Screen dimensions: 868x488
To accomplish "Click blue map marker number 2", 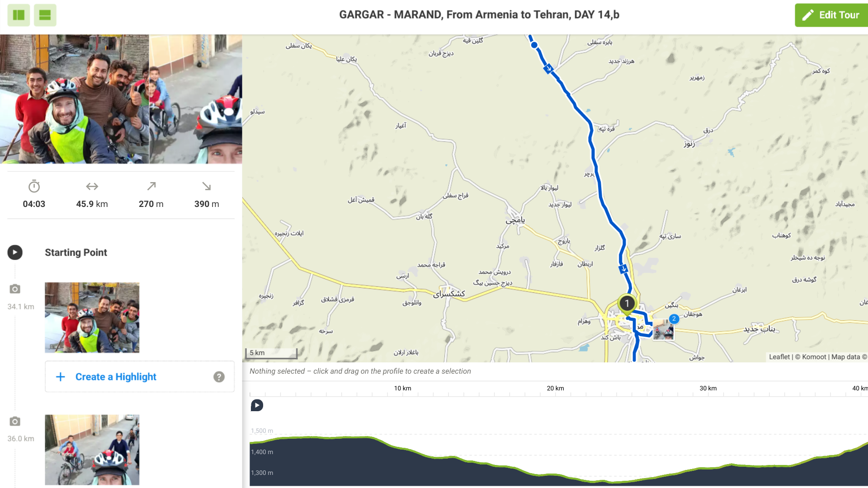I will click(674, 319).
